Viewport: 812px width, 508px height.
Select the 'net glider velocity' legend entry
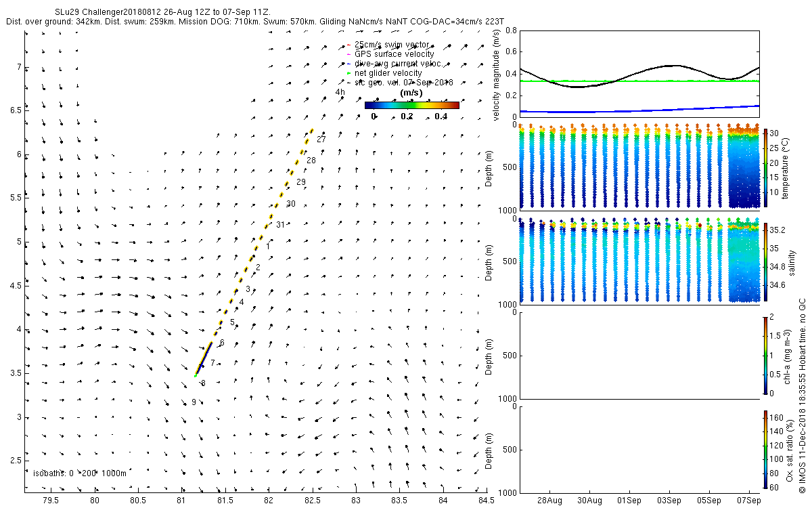coord(384,72)
